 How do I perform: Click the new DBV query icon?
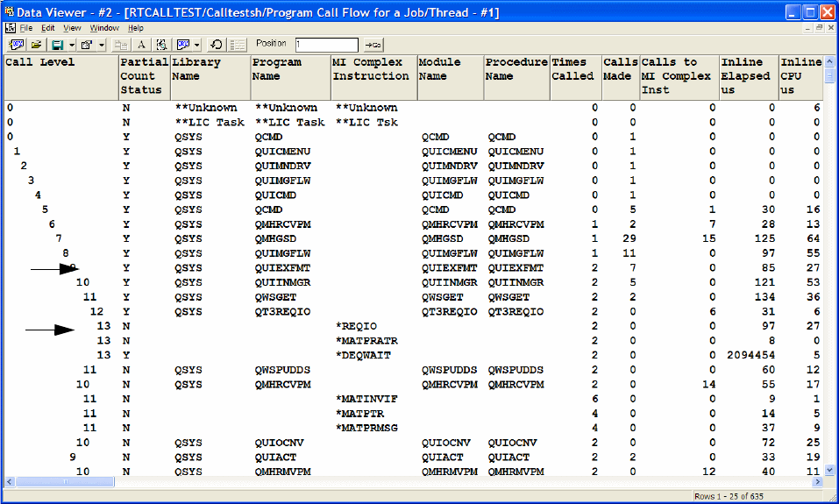point(17,45)
